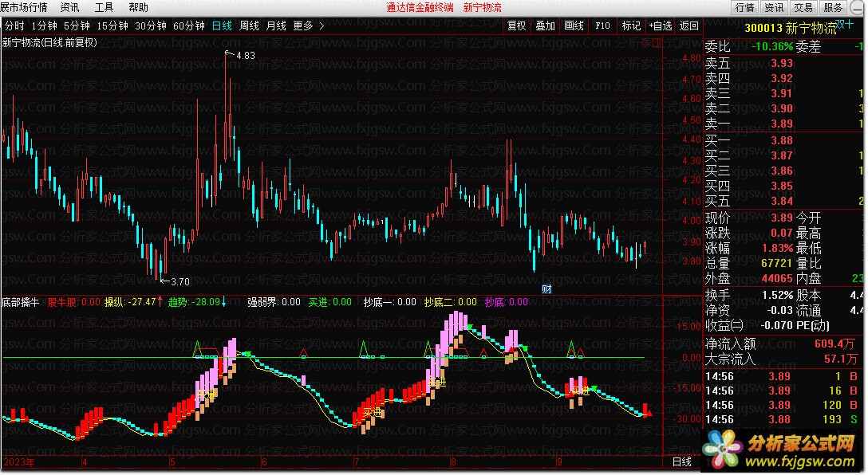
Task: Select the 月线 monthly chart period
Action: click(x=276, y=26)
